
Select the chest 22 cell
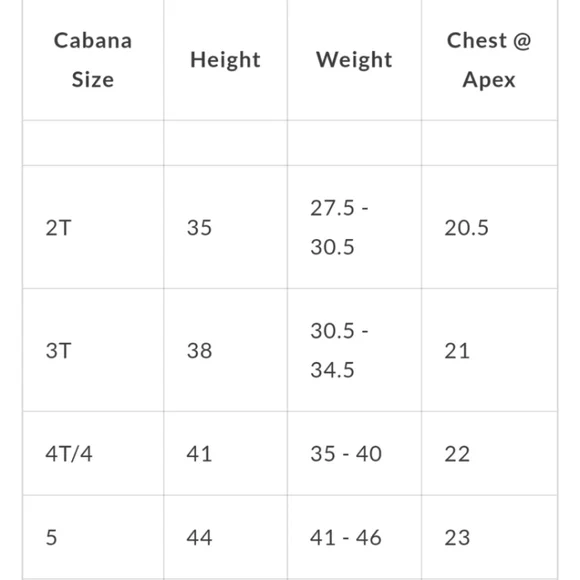pos(489,453)
